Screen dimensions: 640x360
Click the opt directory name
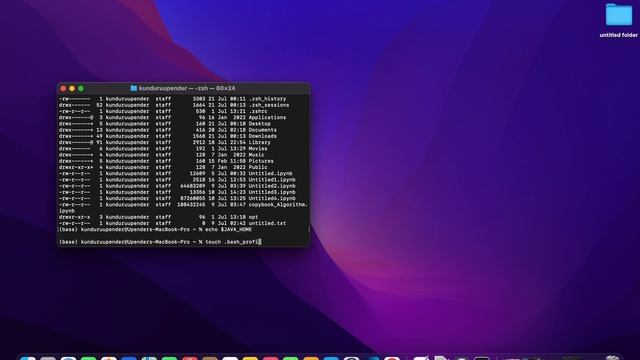[x=253, y=217]
